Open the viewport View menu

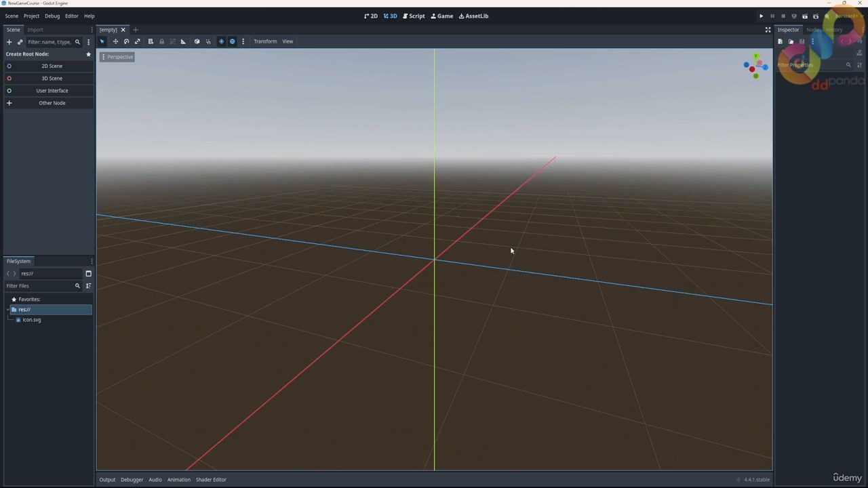[x=288, y=41]
